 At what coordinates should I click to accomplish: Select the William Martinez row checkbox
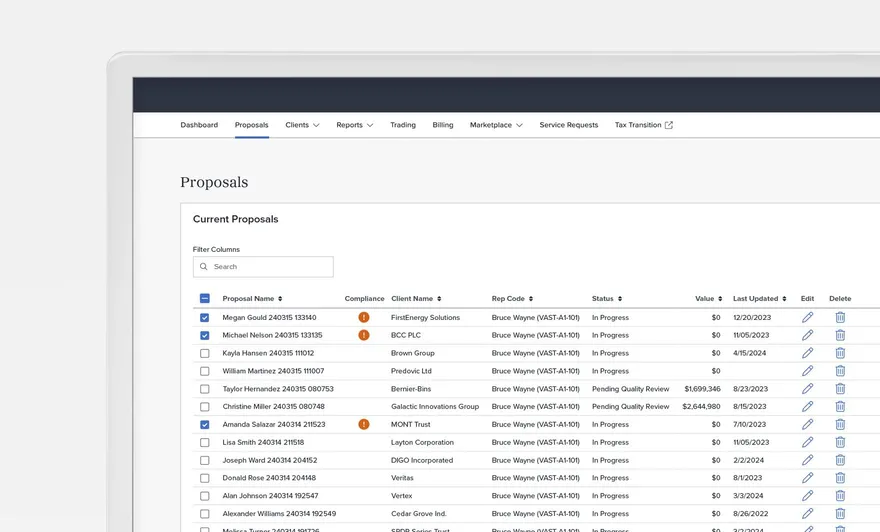(x=205, y=371)
